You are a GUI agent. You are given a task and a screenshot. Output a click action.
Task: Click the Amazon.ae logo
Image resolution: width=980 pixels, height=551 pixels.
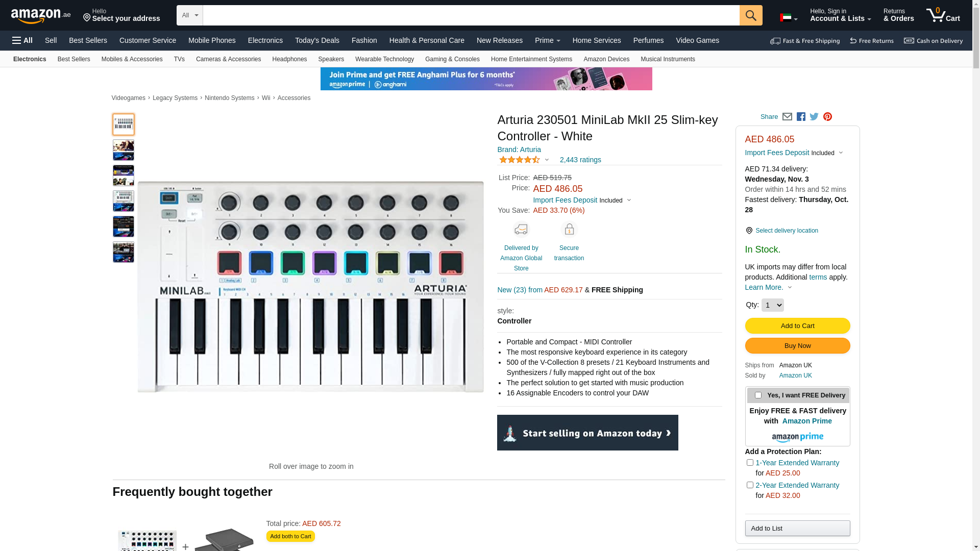pos(41,16)
